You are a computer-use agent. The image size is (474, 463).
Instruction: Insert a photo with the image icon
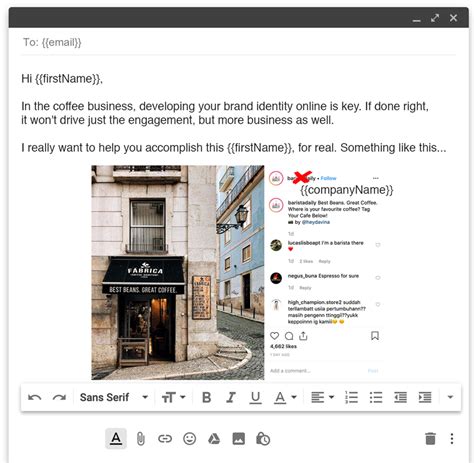point(239,439)
